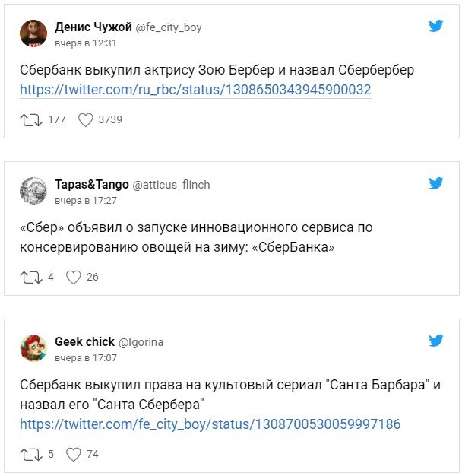Viewport: 462px width, 476px height.
Task: Click the Денис Чужой author name
Action: 93,27
